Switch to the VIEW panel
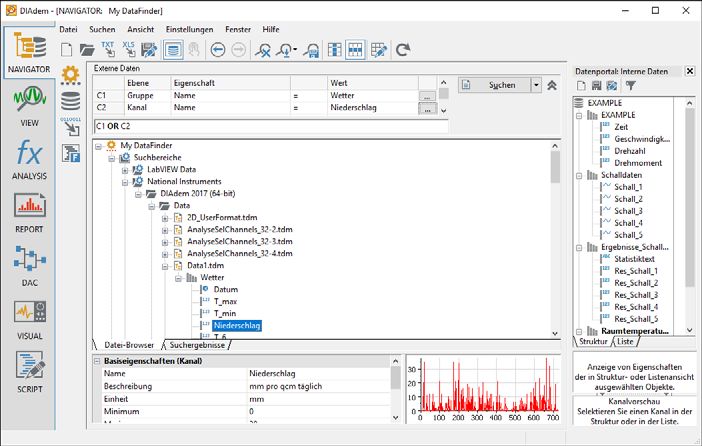This screenshot has width=702, height=446. 29,107
